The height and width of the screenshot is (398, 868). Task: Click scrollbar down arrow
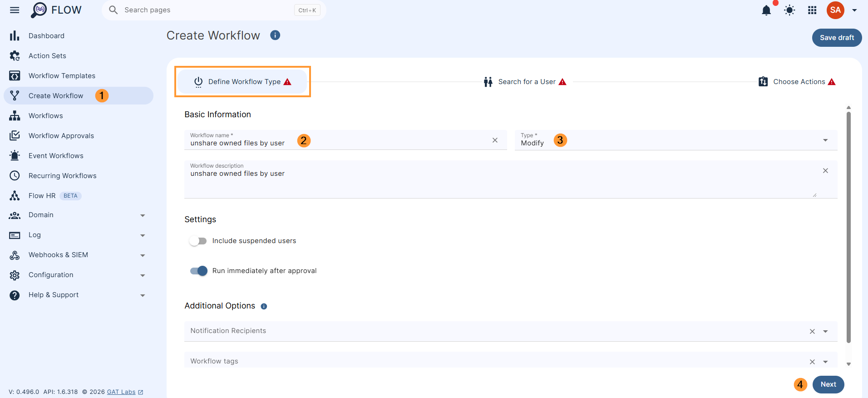tap(848, 364)
